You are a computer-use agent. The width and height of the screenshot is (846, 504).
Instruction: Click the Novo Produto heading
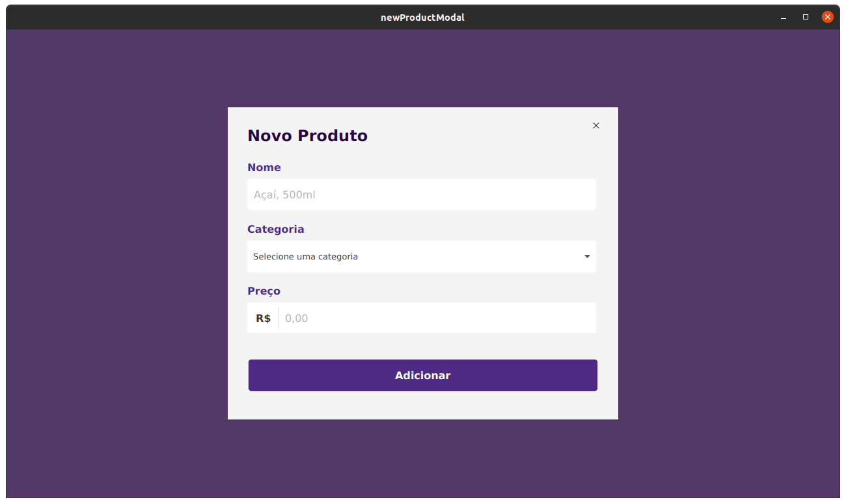tap(308, 136)
